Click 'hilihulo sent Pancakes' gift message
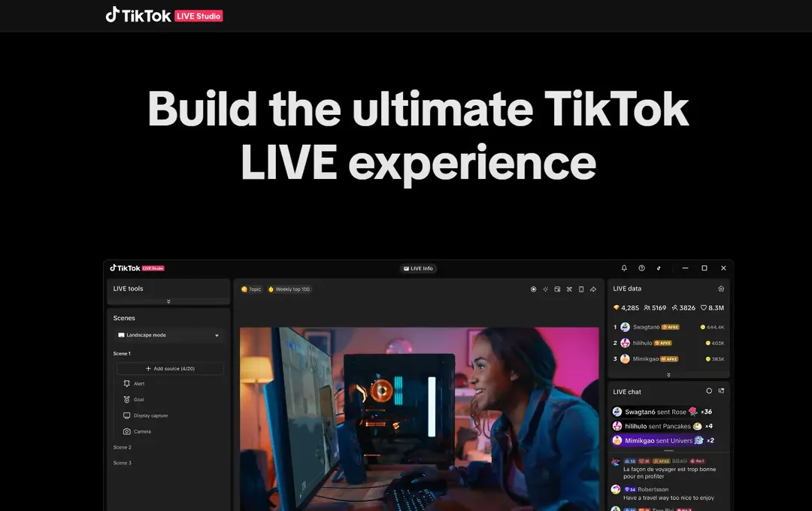The height and width of the screenshot is (511, 812). click(663, 426)
